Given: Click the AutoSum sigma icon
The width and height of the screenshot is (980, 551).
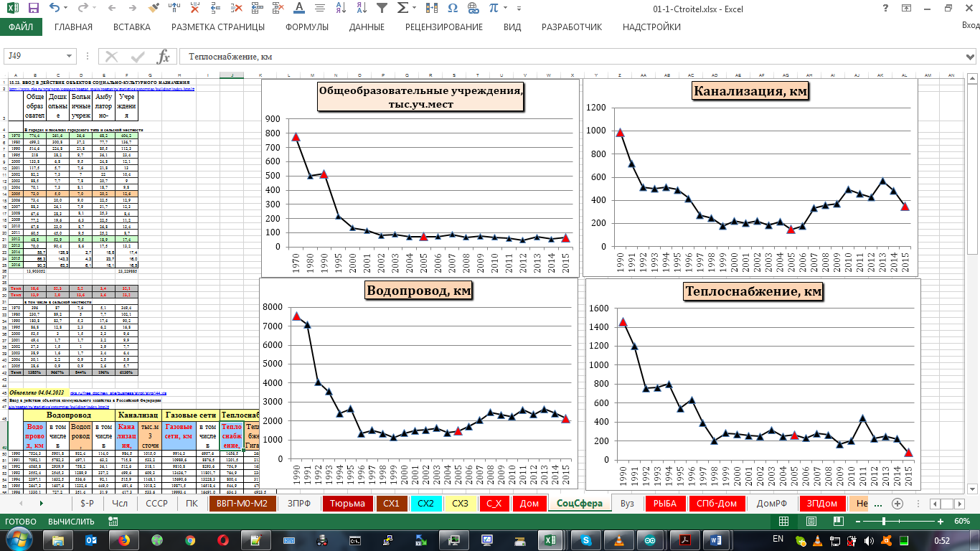Looking at the screenshot, I should click(403, 9).
